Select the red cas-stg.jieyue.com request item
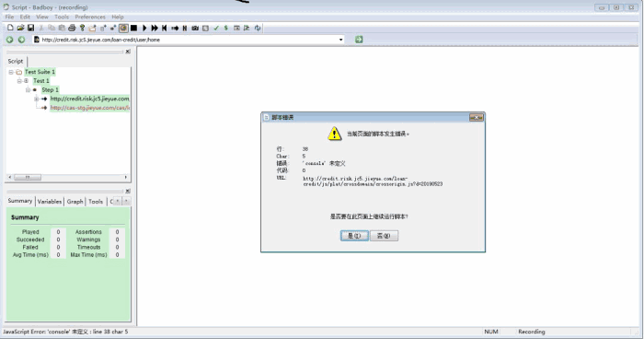 [x=89, y=108]
